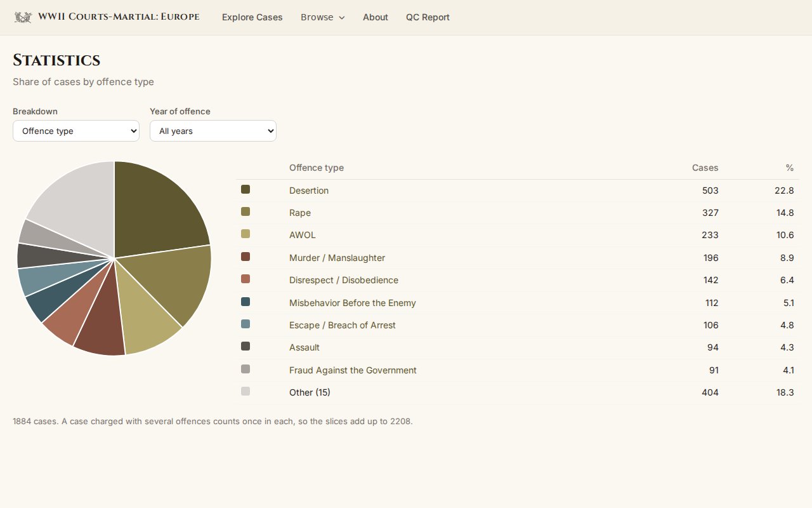Expand the Browse menu chevron
The width and height of the screenshot is (812, 508).
tap(342, 18)
